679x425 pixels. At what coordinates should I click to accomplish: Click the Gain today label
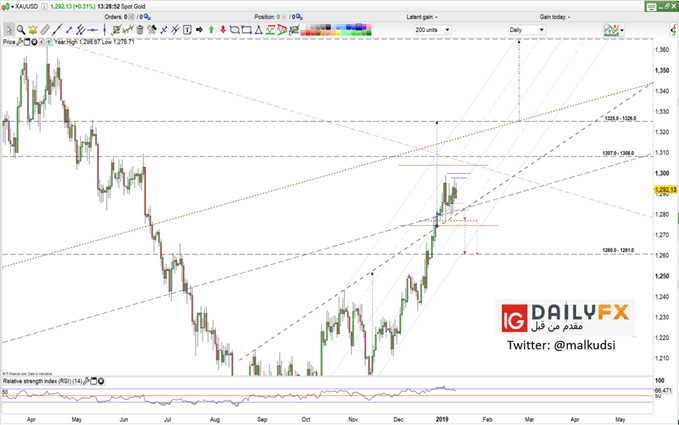coord(555,17)
